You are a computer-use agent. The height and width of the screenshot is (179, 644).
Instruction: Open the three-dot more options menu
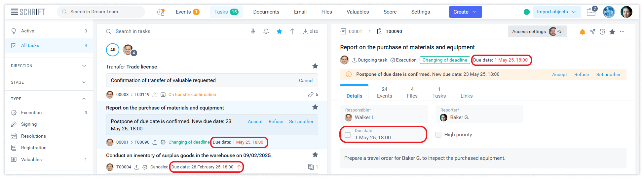[x=622, y=32]
